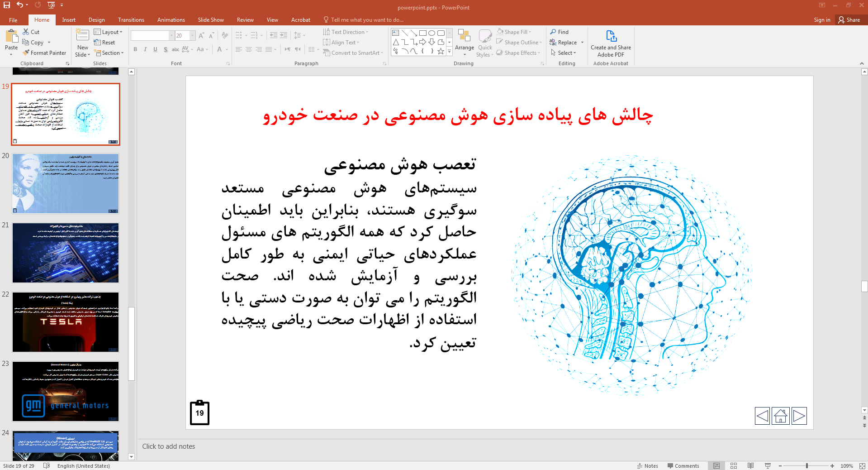Insert a New Slide
This screenshot has height=470, width=868.
(x=83, y=43)
